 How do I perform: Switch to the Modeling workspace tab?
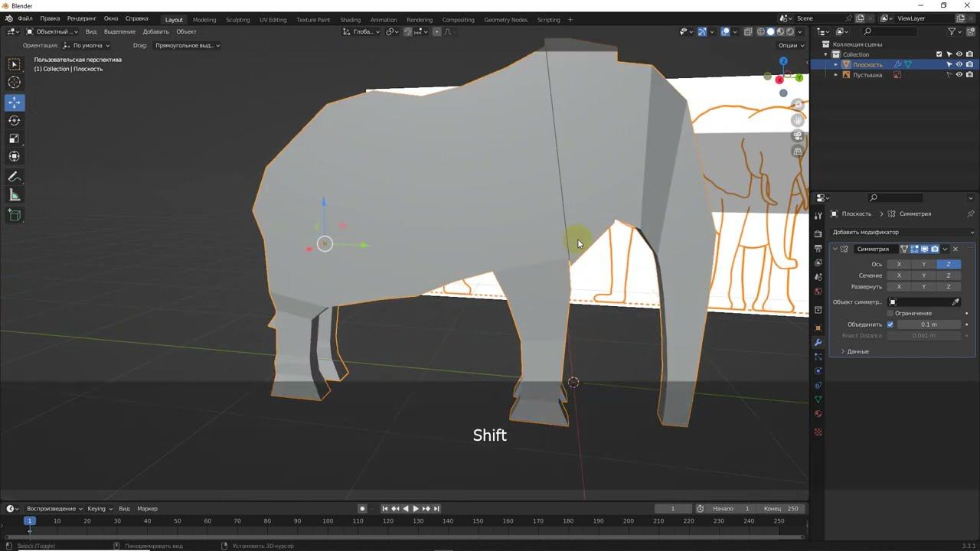coord(204,19)
